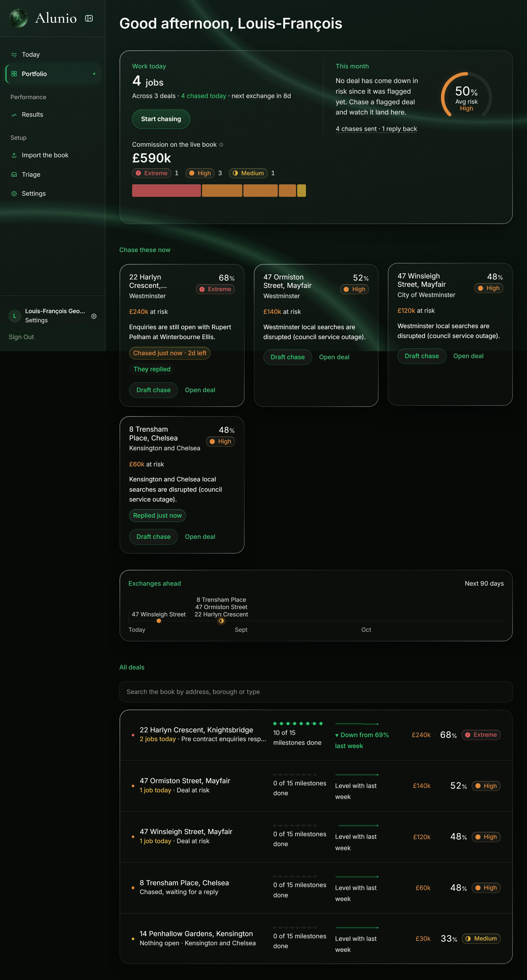Click the They replied tag on Harlyn card
Image resolution: width=527 pixels, height=980 pixels.
pos(152,369)
